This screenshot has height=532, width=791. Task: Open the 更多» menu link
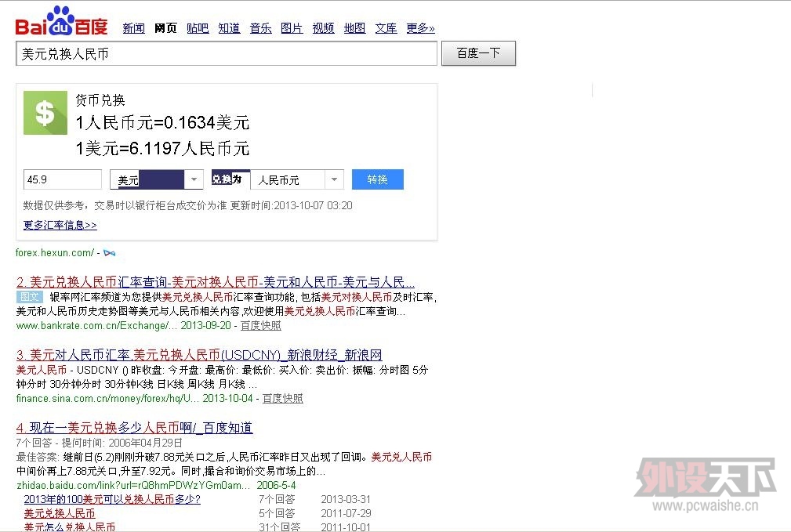421,28
